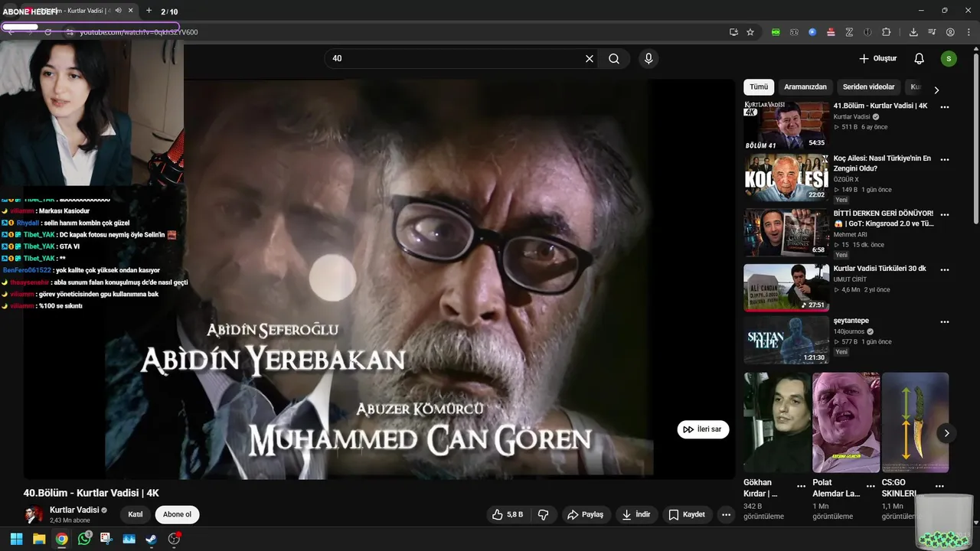Screen dimensions: 980x551
Task: Click the Abone ol subscribe button
Action: click(x=177, y=515)
